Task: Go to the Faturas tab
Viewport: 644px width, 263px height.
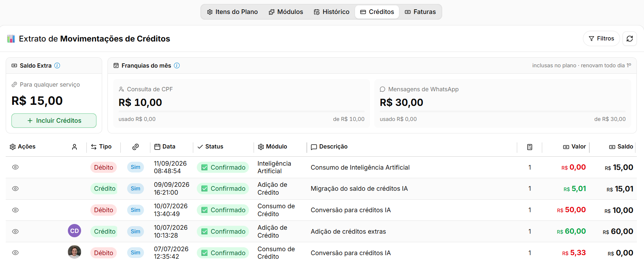Action: point(420,12)
